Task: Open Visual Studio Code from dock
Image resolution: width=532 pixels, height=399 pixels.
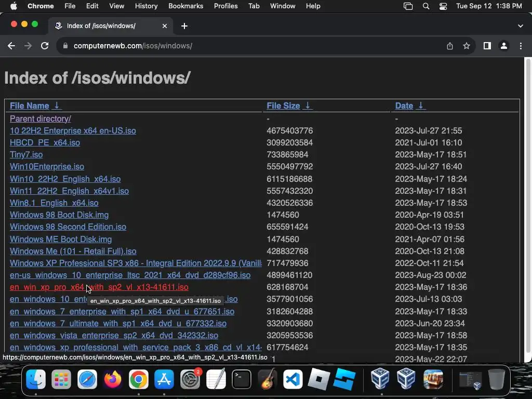Action: click(293, 379)
